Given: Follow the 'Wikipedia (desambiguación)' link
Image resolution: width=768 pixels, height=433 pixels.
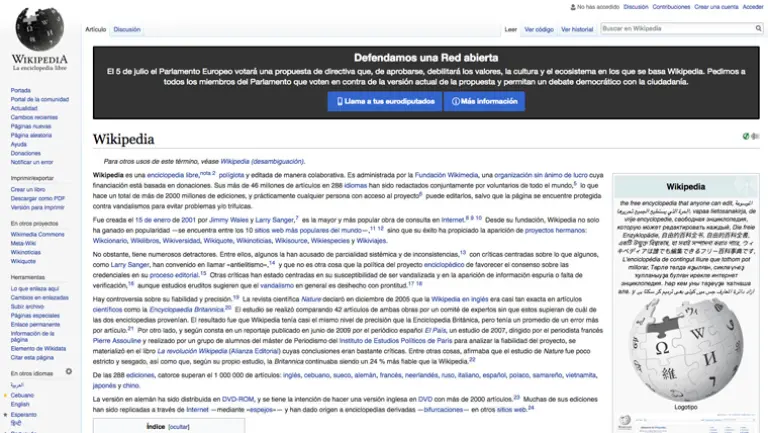Looking at the screenshot, I should (262, 160).
